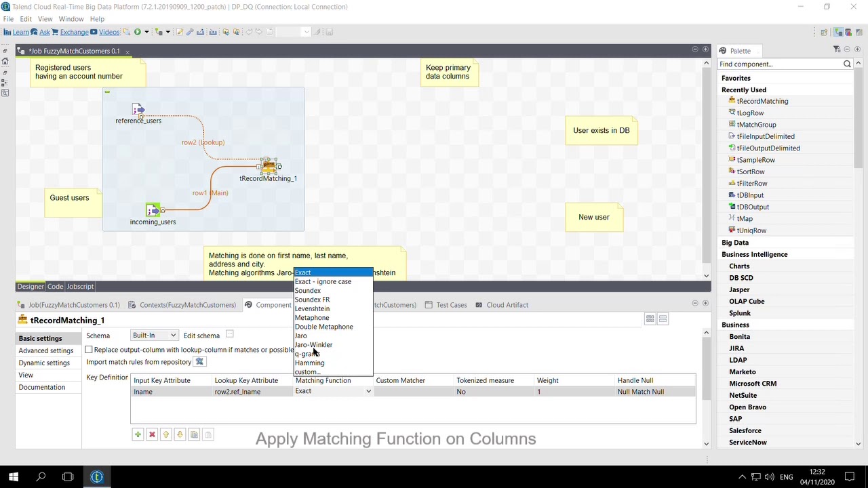This screenshot has height=488, width=868.
Task: Click the palette search magnifier icon
Action: (847, 64)
